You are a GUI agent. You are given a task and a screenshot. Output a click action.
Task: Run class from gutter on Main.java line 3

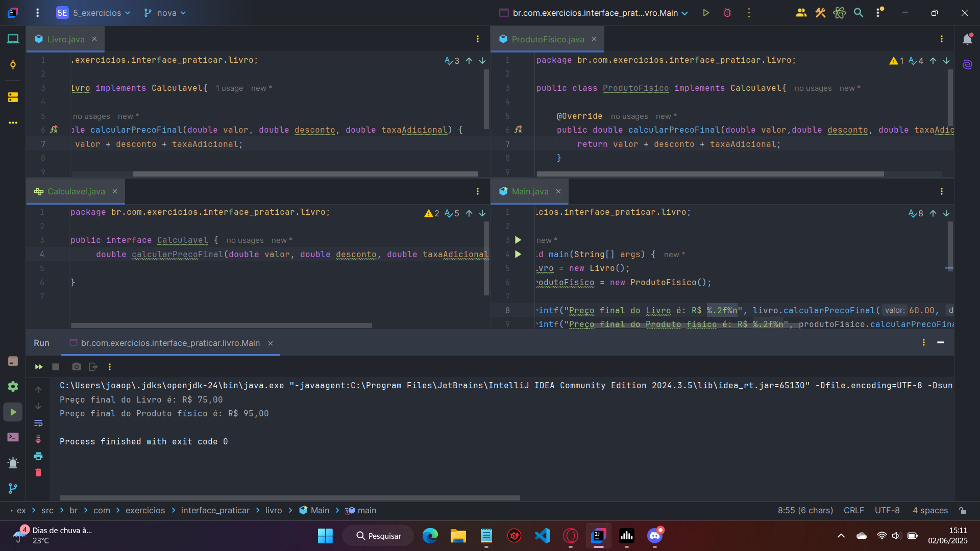point(518,240)
